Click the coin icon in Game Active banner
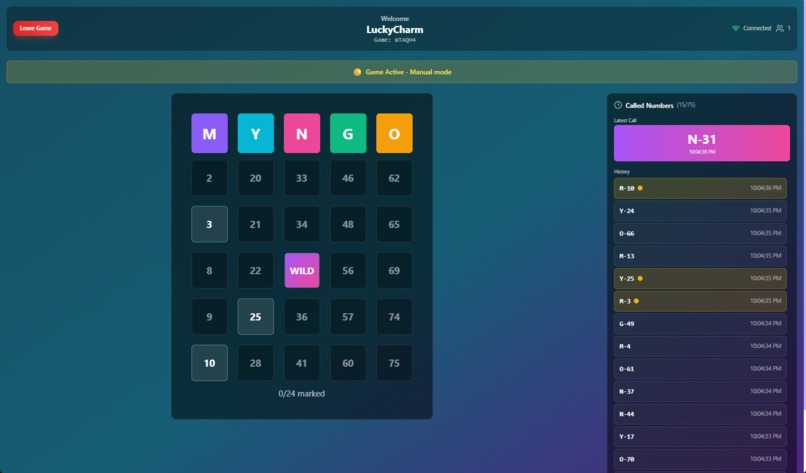Image resolution: width=806 pixels, height=473 pixels. [x=357, y=72]
